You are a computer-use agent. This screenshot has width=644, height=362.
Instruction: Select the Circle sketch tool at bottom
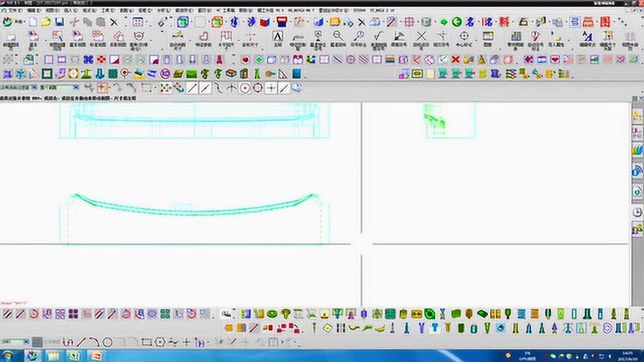click(107, 342)
